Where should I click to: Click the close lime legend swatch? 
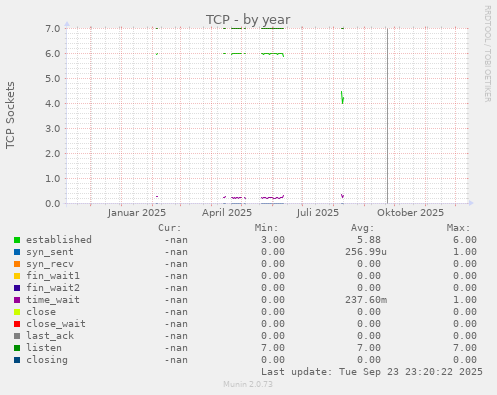[x=17, y=312]
